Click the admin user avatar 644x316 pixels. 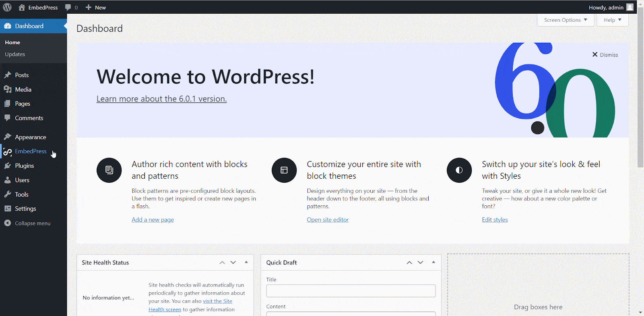pos(630,7)
